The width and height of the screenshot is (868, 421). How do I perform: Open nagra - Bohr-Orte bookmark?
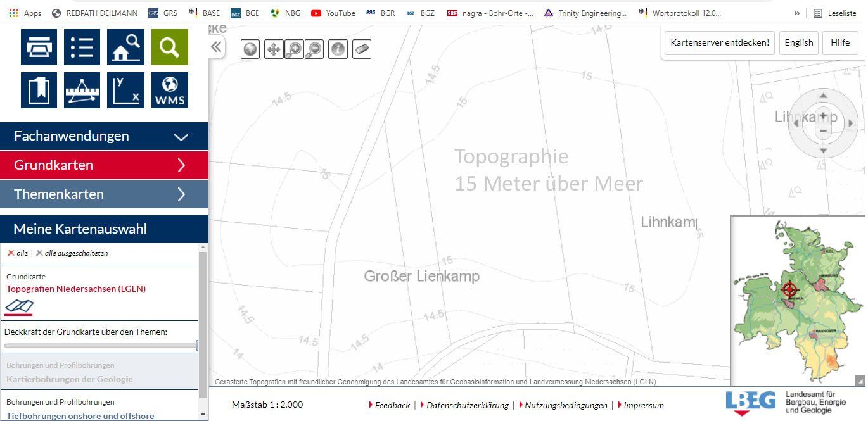coord(490,13)
